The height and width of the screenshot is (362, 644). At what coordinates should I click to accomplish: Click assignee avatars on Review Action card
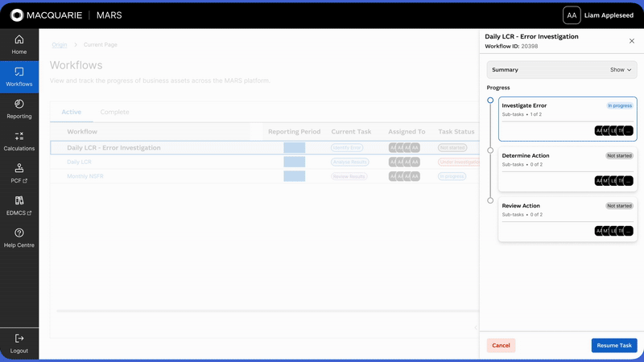(613, 231)
